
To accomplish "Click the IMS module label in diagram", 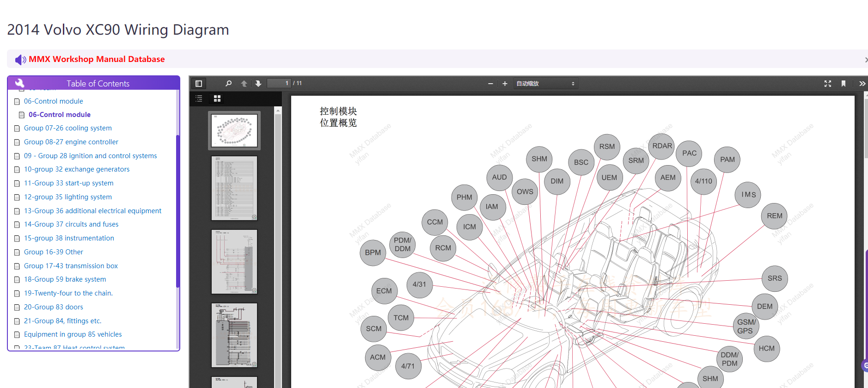I will tap(748, 195).
